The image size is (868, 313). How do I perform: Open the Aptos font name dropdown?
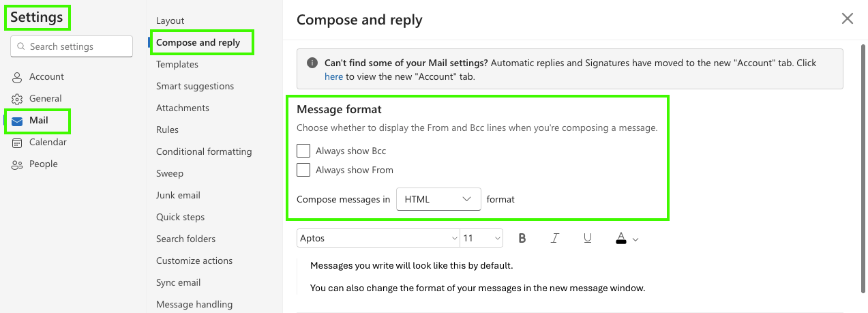378,238
